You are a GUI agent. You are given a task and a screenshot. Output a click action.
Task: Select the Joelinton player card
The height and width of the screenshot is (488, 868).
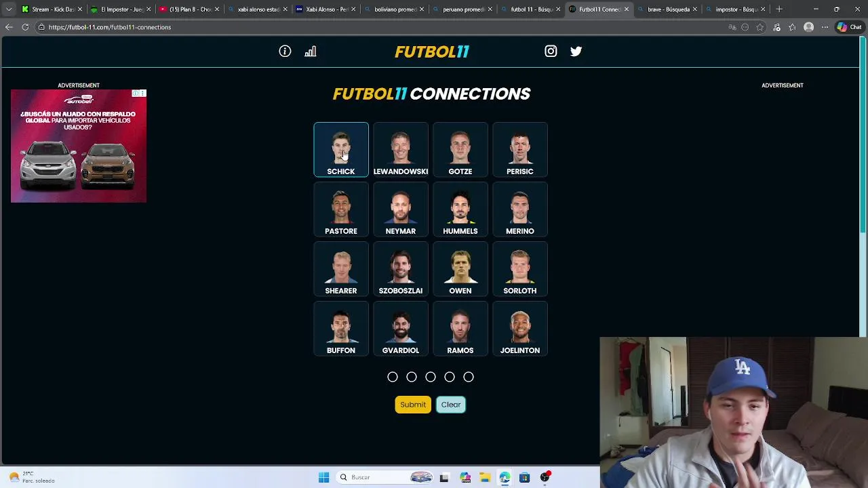click(520, 329)
